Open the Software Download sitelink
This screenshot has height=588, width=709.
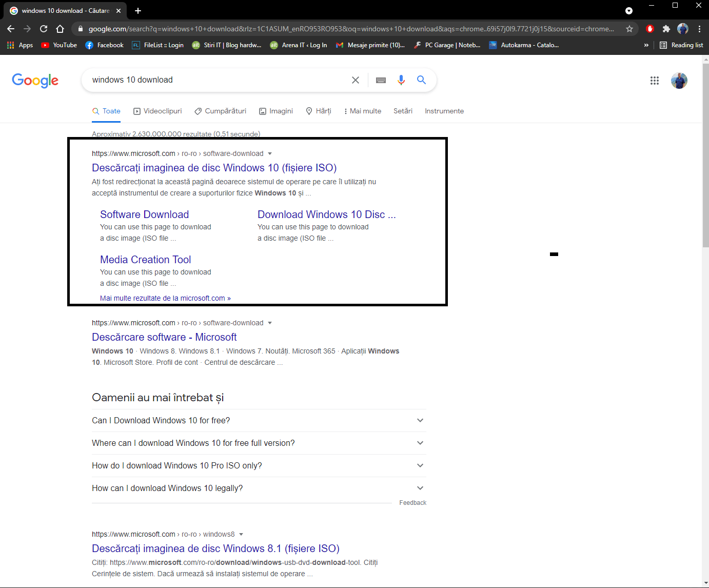[144, 214]
